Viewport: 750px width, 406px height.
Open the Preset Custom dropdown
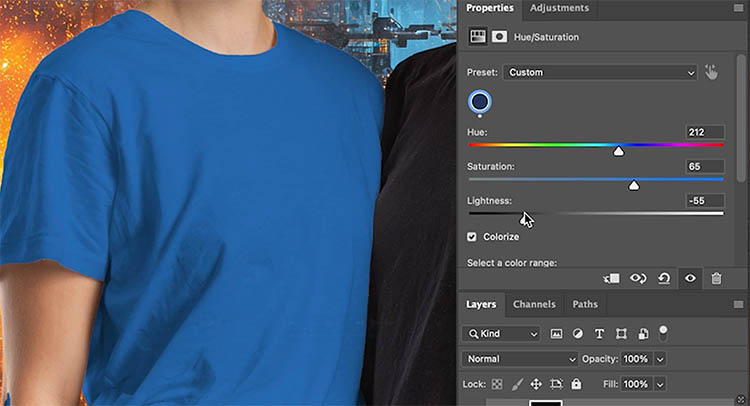click(600, 73)
